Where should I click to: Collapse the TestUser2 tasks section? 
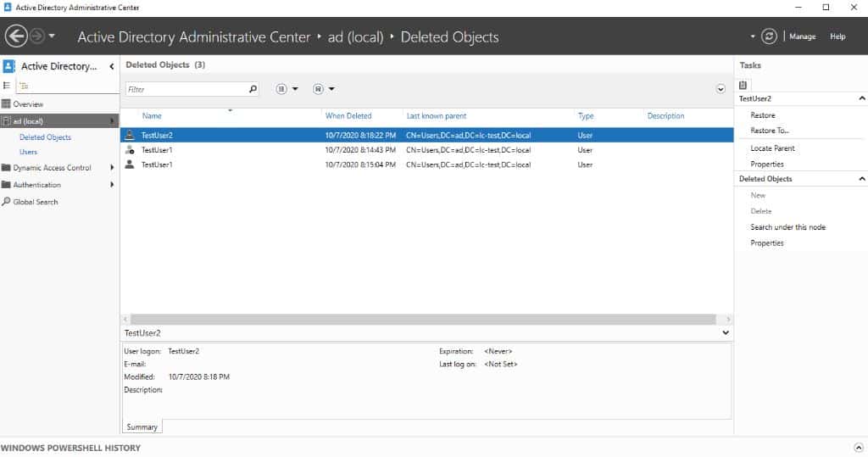[862, 98]
